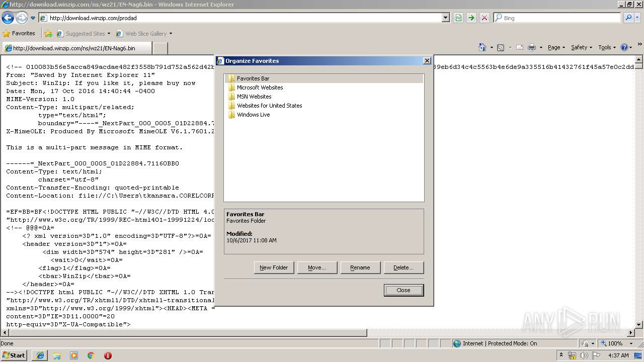Screen dimensions: 644x362
Task: Close the Organize Favorites dialog with Close
Action: click(404, 290)
